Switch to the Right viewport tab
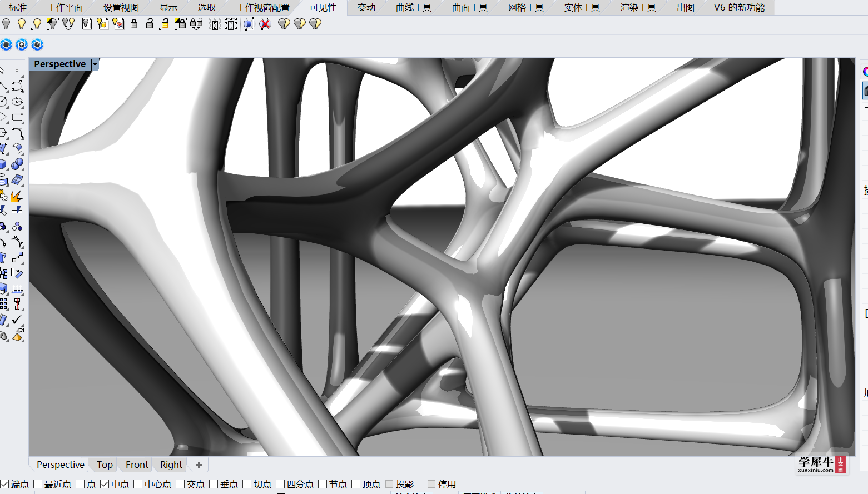This screenshot has width=868, height=494. [x=171, y=465]
